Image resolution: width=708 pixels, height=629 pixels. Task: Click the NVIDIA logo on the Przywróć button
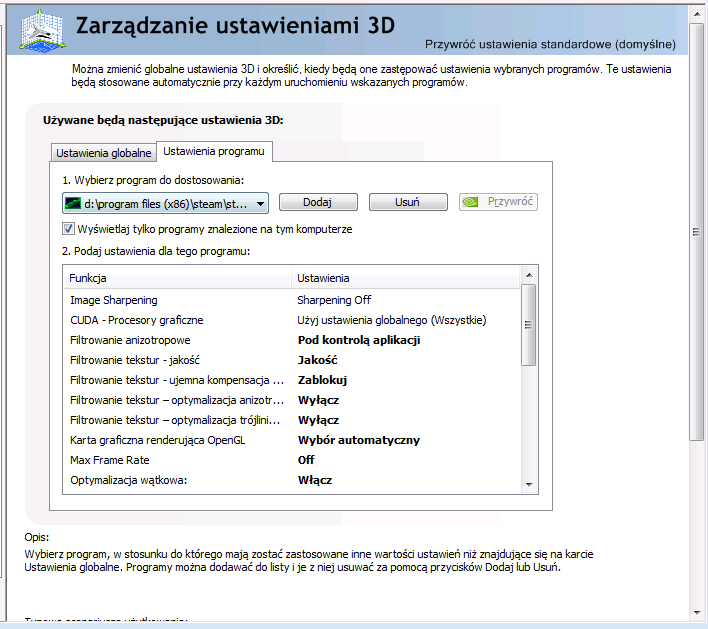point(472,202)
